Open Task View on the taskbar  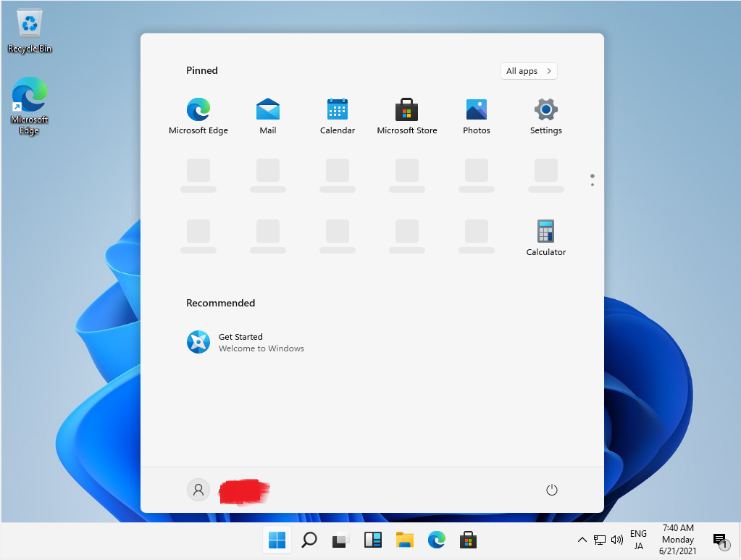coord(340,540)
